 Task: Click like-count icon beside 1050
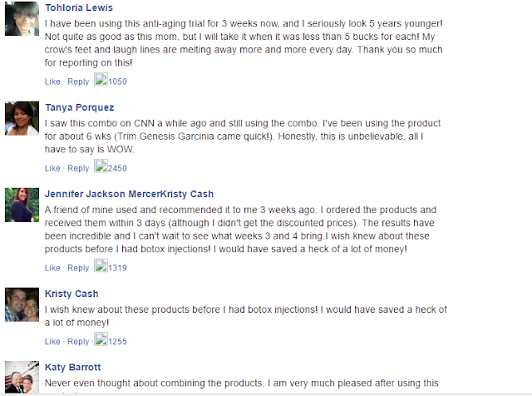(x=101, y=80)
